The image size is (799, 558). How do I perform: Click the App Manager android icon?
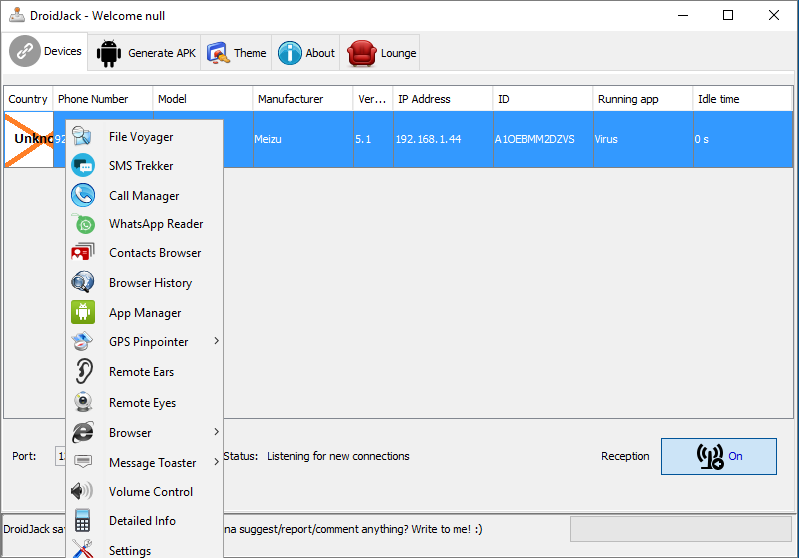tap(83, 312)
